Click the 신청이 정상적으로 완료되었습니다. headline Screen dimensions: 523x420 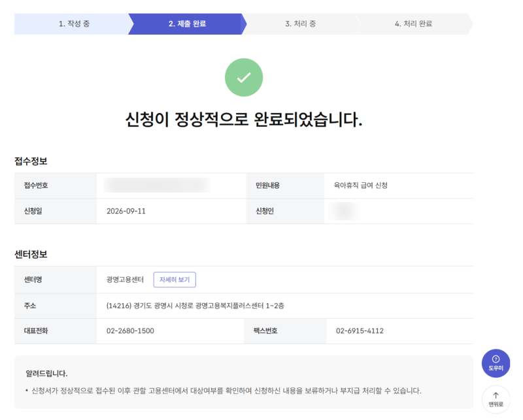(x=243, y=119)
